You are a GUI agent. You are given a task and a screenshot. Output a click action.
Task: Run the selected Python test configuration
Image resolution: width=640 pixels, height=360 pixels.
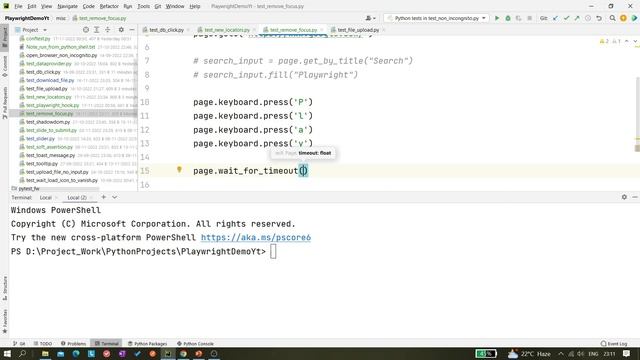[x=497, y=18]
